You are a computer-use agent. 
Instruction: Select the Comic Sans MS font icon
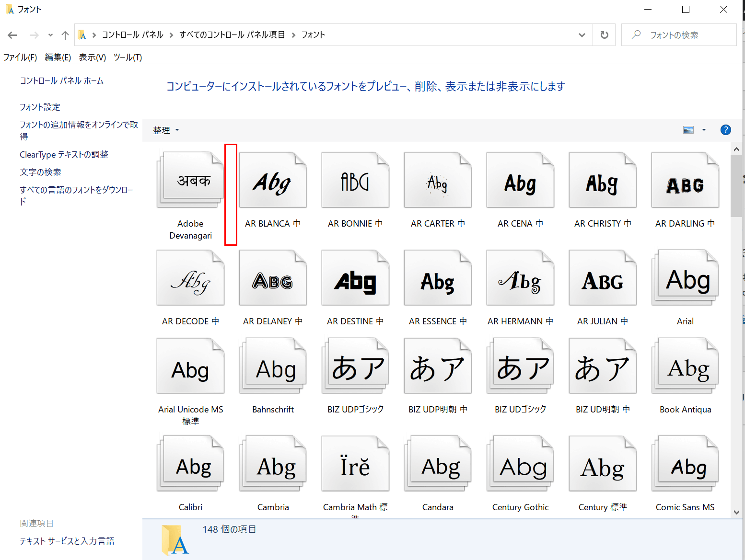coord(685,464)
